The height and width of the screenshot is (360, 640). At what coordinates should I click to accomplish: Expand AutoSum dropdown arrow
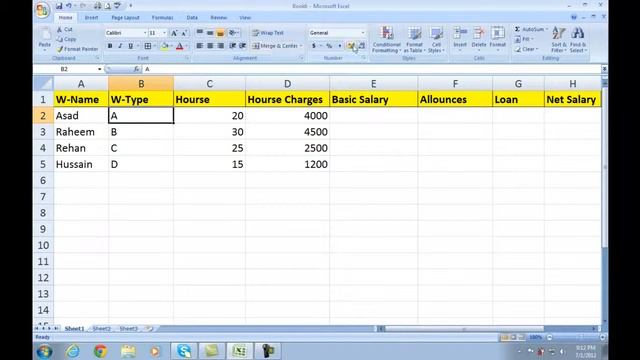(547, 29)
